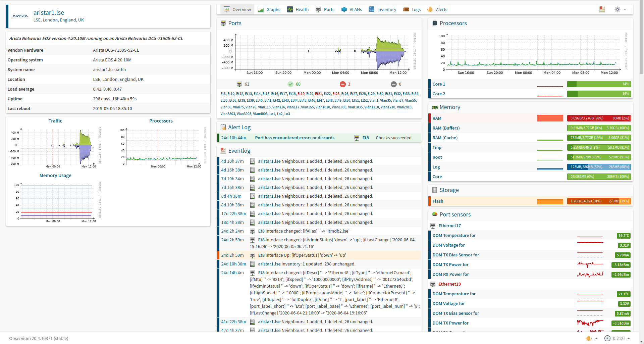
Task: Open the small Traffic graph on the left
Action: coord(55,147)
